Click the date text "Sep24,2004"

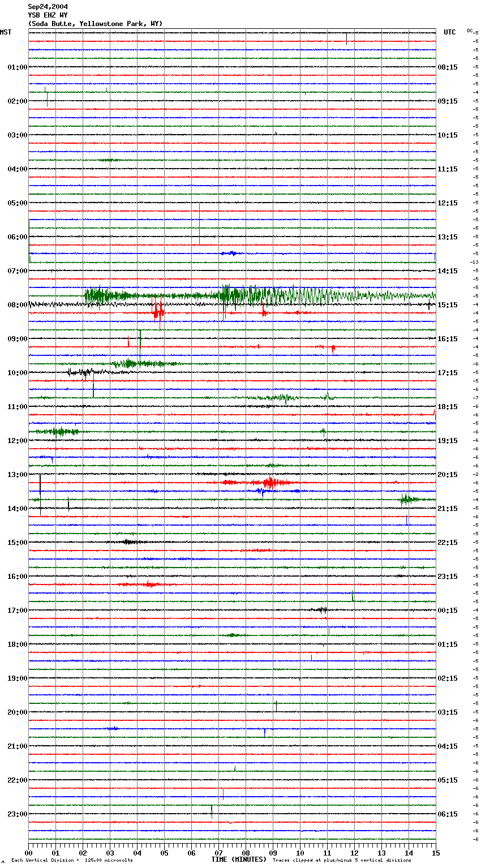(x=48, y=7)
